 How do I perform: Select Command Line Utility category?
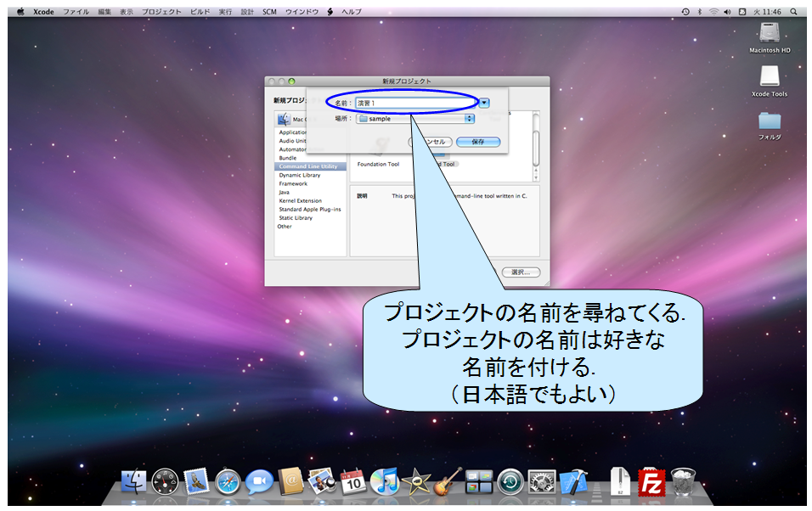(310, 166)
